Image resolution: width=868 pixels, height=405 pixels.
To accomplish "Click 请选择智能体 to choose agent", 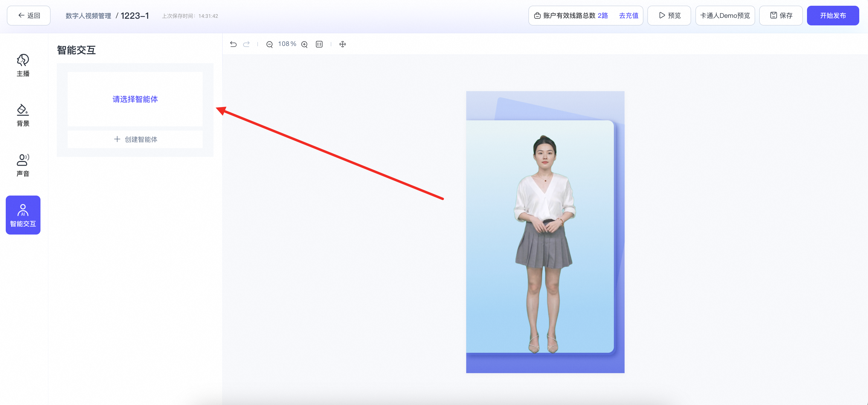I will pos(135,99).
